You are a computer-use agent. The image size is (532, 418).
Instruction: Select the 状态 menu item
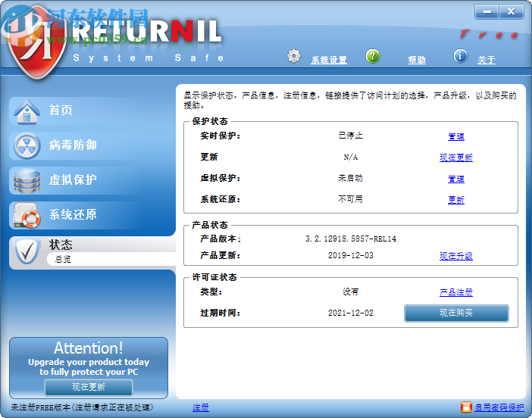click(x=61, y=245)
